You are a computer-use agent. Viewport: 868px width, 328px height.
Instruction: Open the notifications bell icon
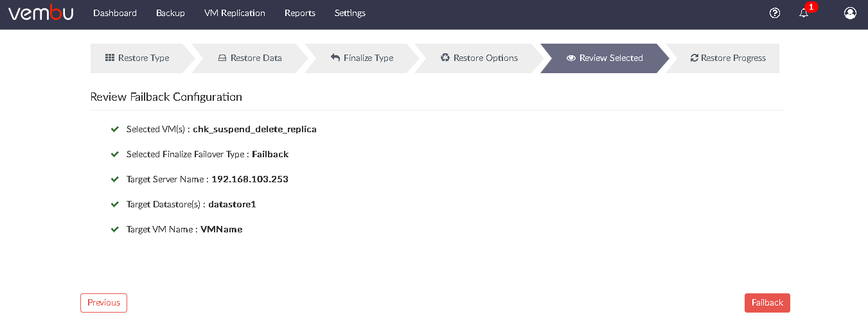[804, 13]
